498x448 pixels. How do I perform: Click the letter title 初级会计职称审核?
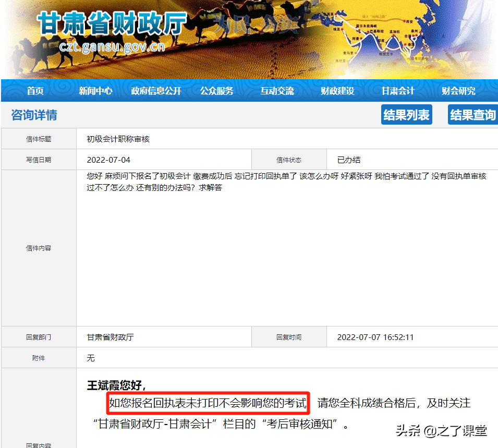pos(118,139)
